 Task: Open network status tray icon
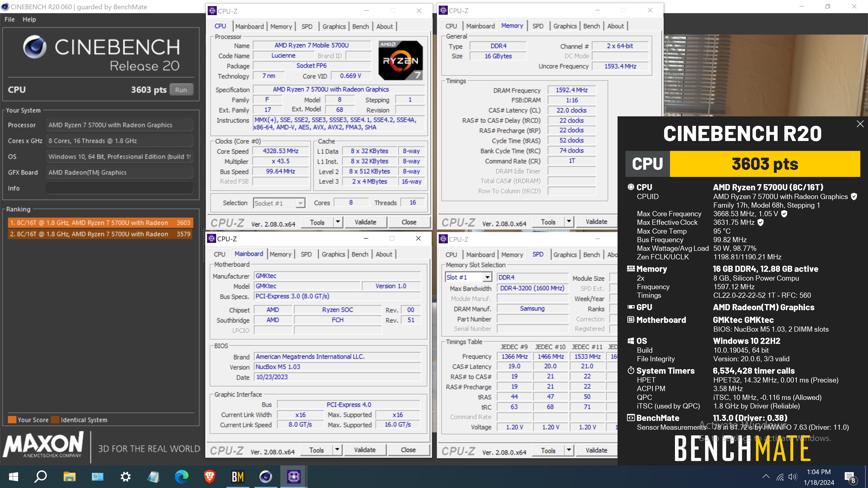(x=780, y=476)
